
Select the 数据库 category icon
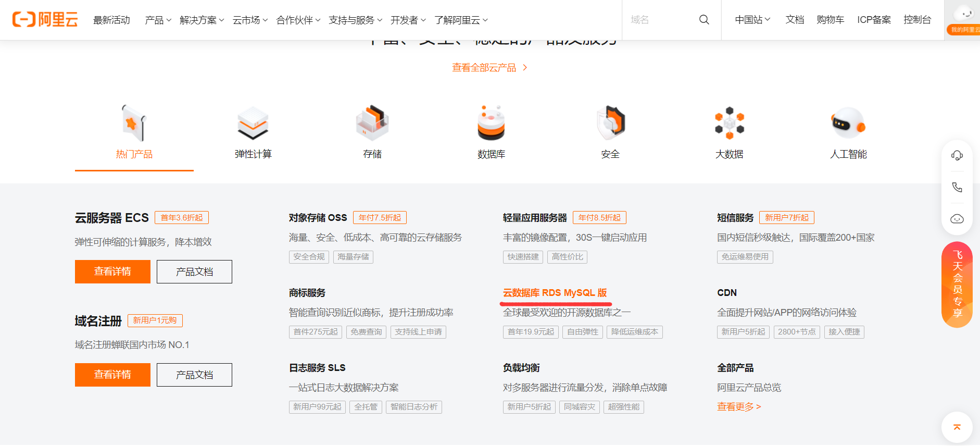pyautogui.click(x=491, y=123)
